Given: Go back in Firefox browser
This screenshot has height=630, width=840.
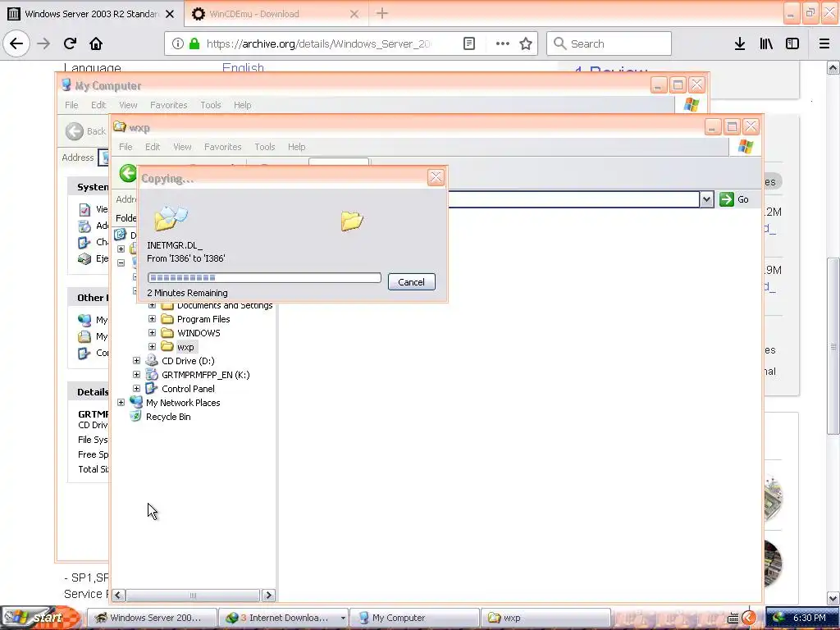Looking at the screenshot, I should 16,43.
